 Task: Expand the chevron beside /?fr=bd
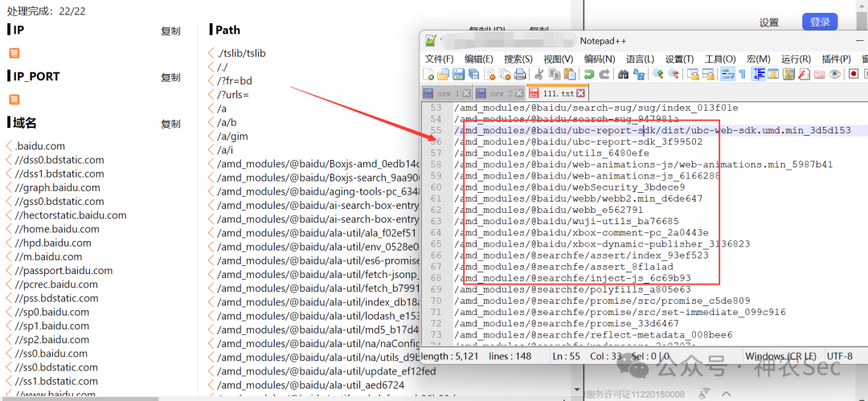[x=211, y=81]
